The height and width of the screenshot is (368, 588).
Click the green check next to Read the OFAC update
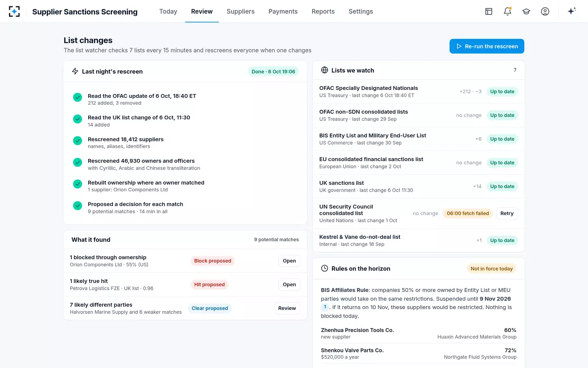tap(78, 97)
